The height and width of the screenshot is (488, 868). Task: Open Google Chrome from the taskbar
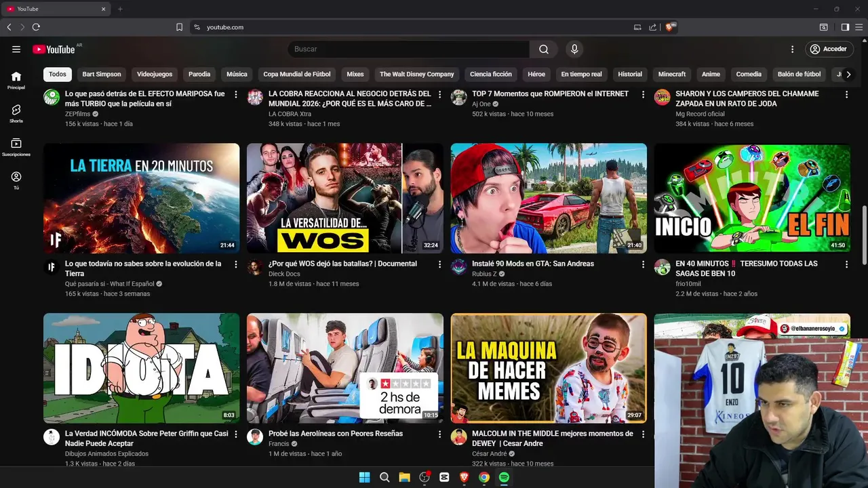484,477
